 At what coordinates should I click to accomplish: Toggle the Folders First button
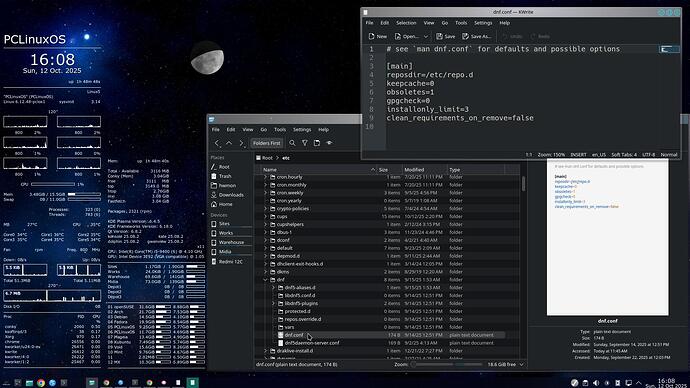click(x=266, y=143)
